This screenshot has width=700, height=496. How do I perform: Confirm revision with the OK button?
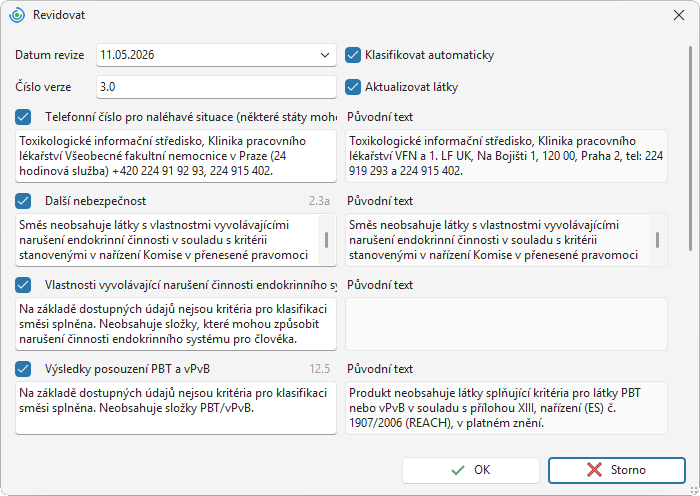(x=471, y=470)
